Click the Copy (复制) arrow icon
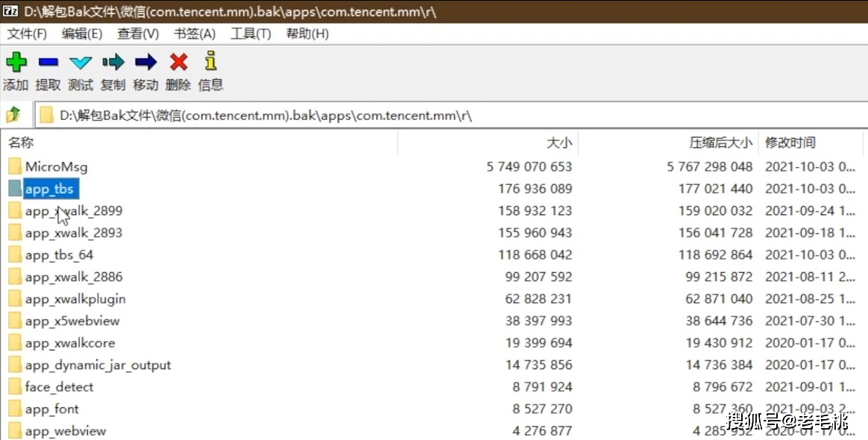 [113, 62]
